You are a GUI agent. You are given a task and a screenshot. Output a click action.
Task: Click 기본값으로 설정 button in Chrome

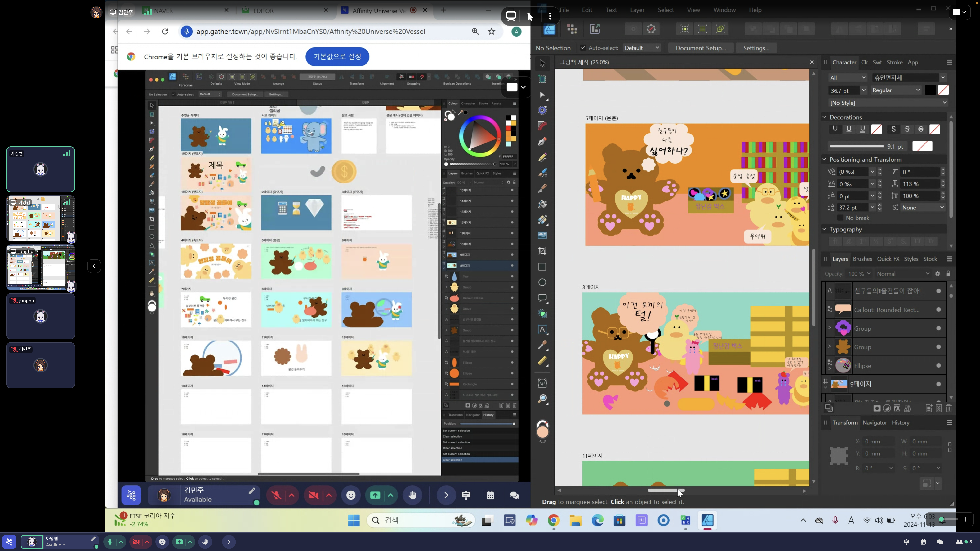(337, 57)
